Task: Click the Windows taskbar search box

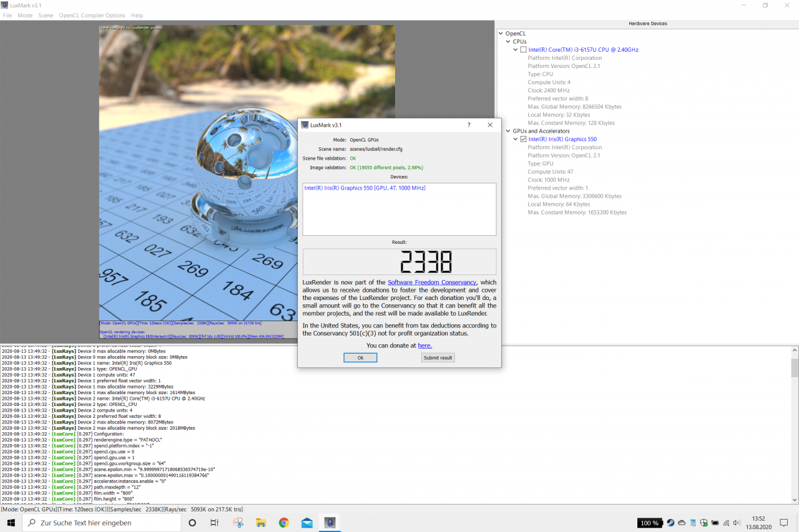Action: pos(101,523)
